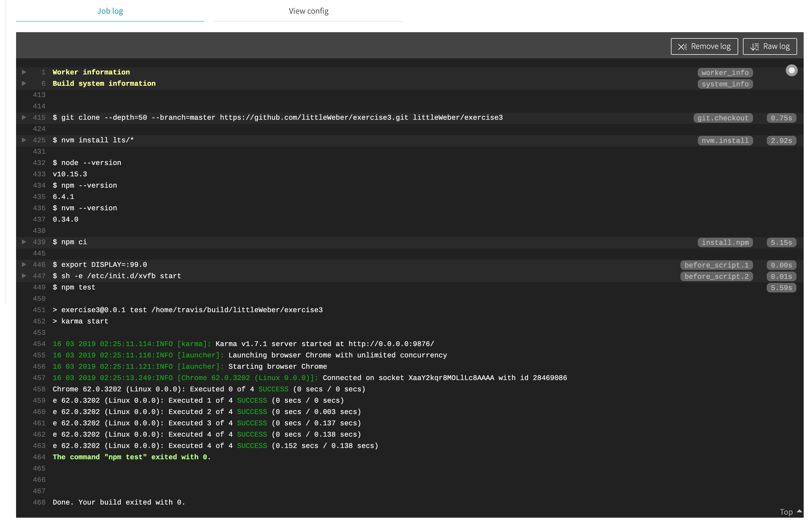
Task: Click the Raw log download icon
Action: 754,46
